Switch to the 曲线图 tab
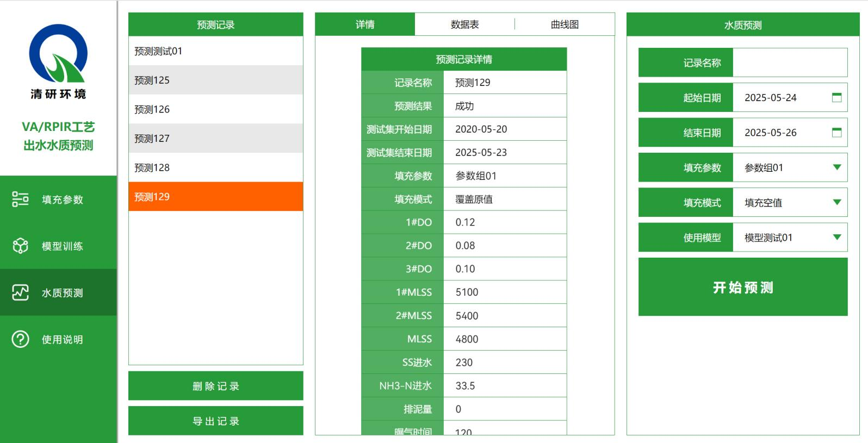This screenshot has height=443, width=868. coord(565,24)
